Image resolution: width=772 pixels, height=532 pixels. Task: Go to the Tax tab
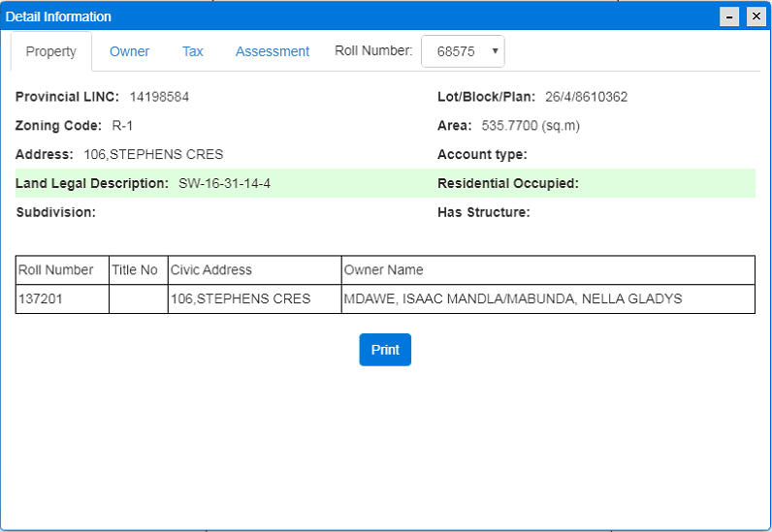point(193,51)
